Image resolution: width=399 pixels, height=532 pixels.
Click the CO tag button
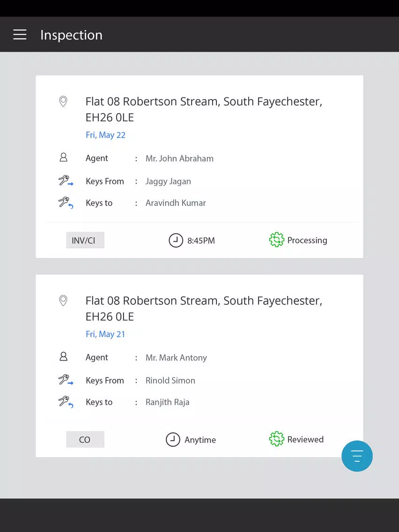pyautogui.click(x=85, y=439)
